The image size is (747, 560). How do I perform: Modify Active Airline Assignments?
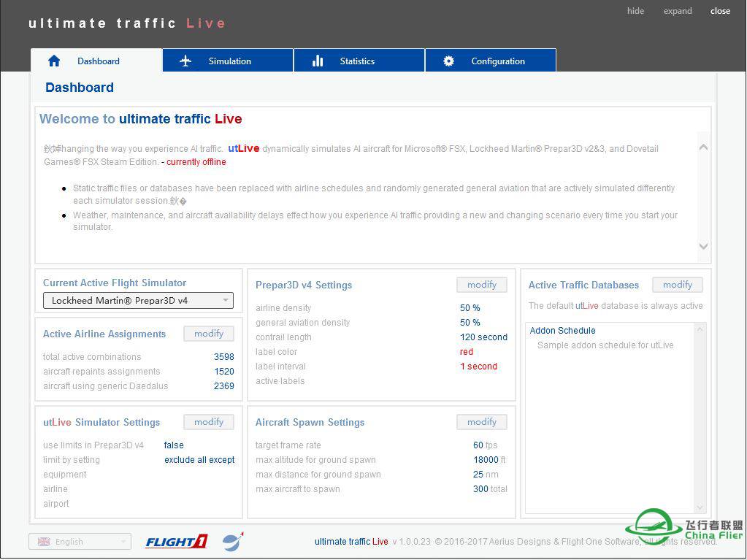point(209,334)
